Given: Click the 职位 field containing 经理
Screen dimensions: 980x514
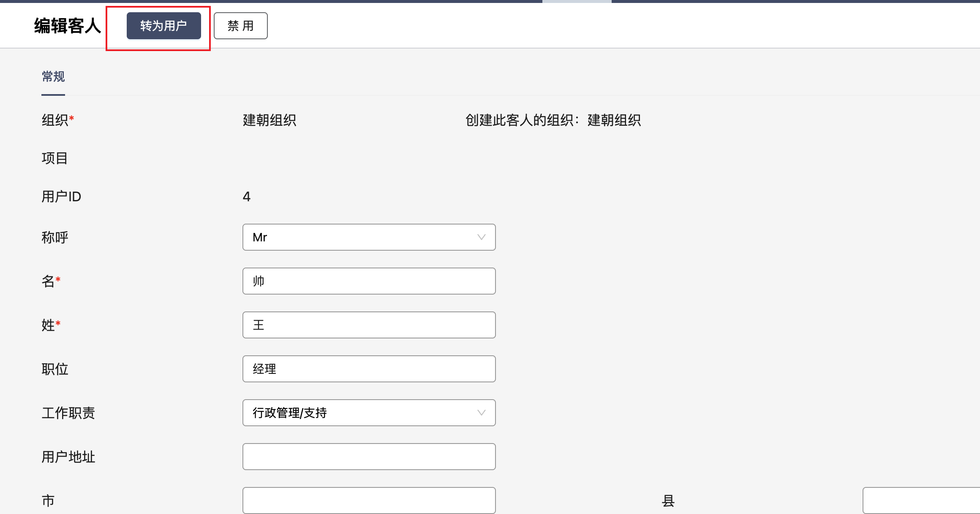Looking at the screenshot, I should 368,369.
